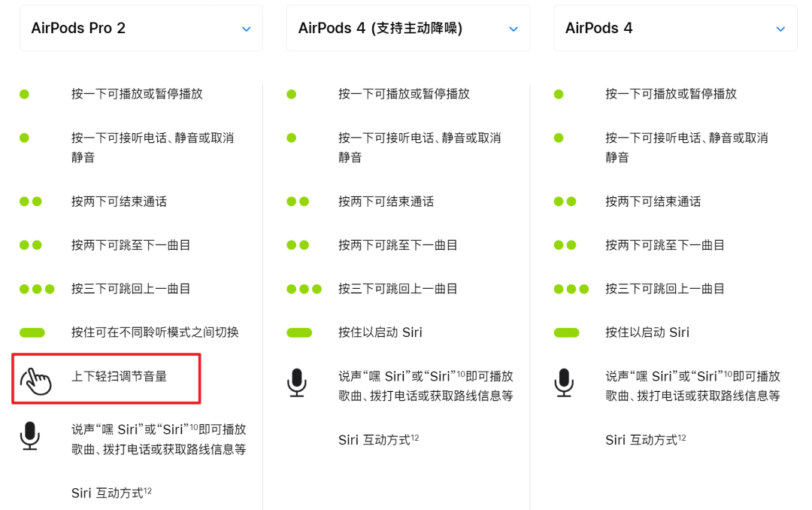The image size is (812, 510).
Task: Click the microphone icon in rightmost column
Action: coord(564,383)
